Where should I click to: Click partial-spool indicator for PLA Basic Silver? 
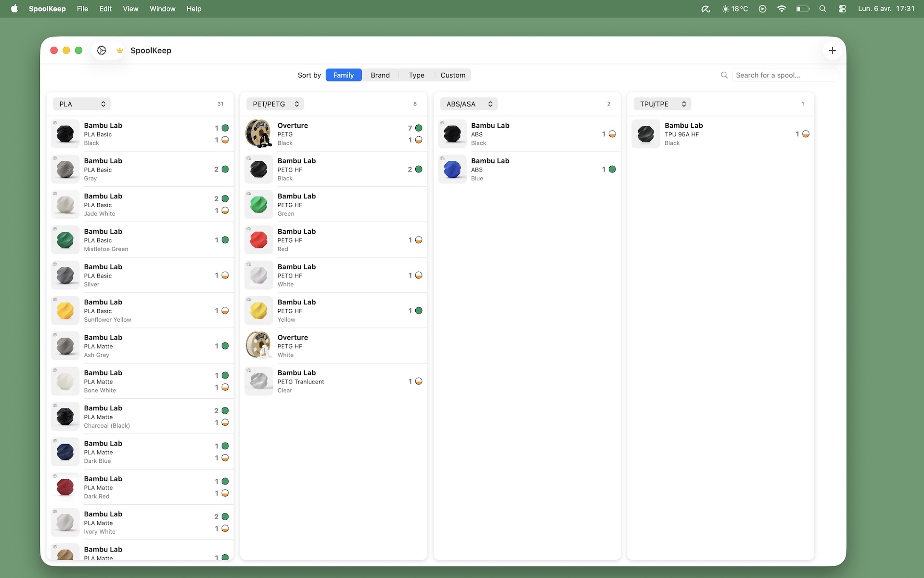pos(225,275)
